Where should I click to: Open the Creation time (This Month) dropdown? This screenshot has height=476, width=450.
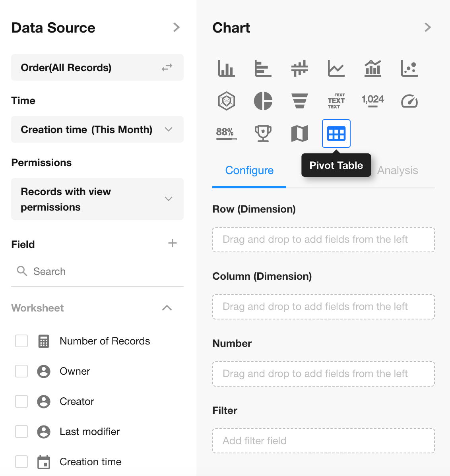97,130
